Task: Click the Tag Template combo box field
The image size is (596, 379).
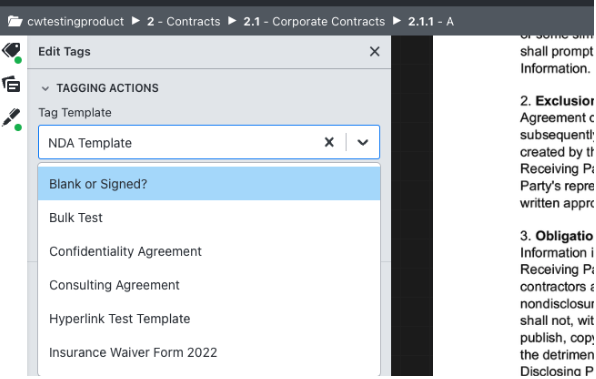Action: tap(209, 142)
